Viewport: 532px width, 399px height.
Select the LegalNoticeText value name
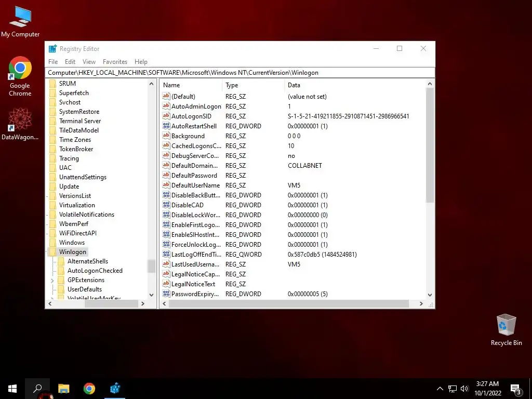point(193,284)
